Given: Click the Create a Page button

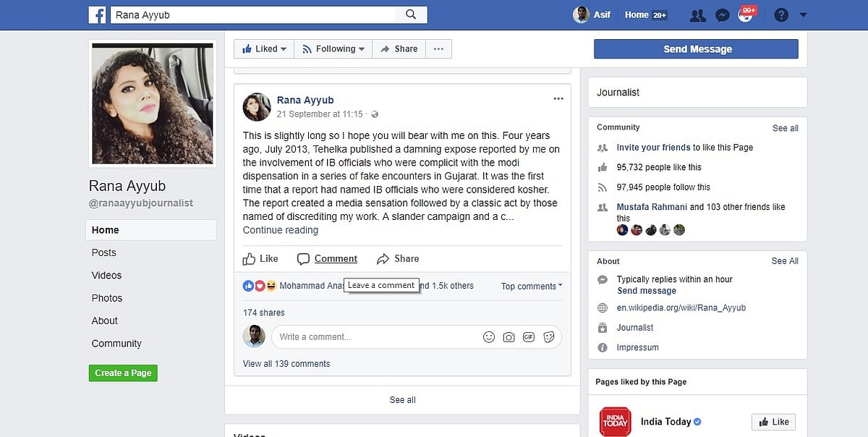Looking at the screenshot, I should pos(123,373).
